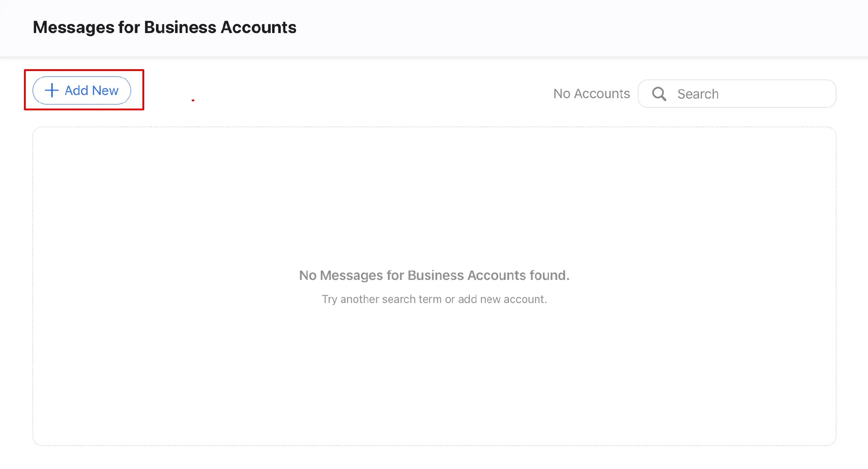Click the Add New label text
This screenshot has width=868, height=469.
(x=91, y=90)
